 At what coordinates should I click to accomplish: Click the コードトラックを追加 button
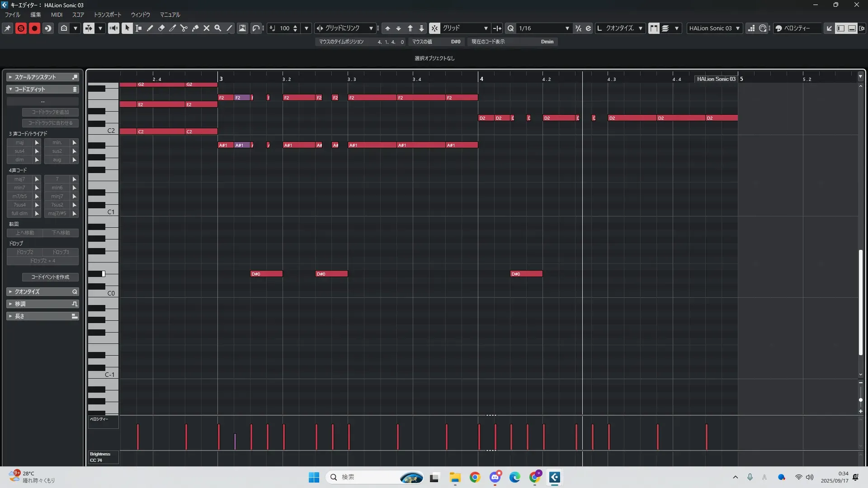(50, 112)
